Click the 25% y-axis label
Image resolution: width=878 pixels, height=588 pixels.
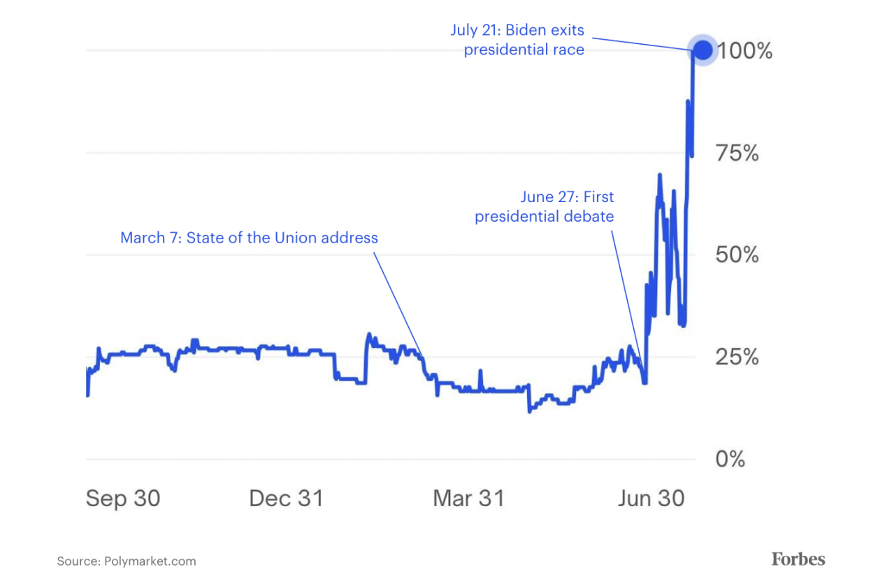[737, 357]
